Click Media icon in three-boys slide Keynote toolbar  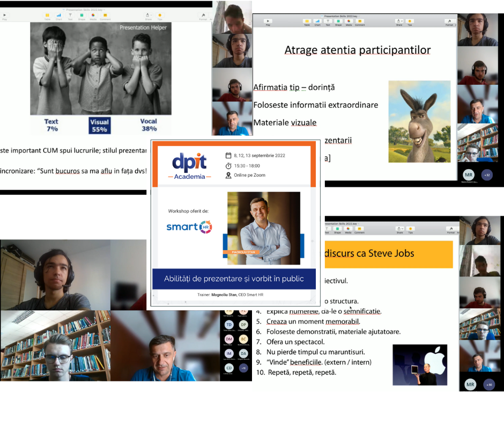pyautogui.click(x=93, y=15)
